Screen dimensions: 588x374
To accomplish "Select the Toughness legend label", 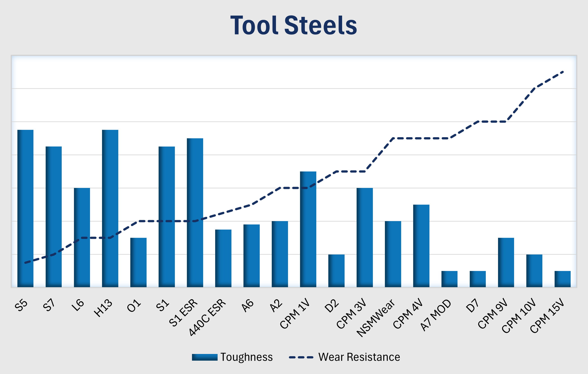I will pyautogui.click(x=246, y=357).
